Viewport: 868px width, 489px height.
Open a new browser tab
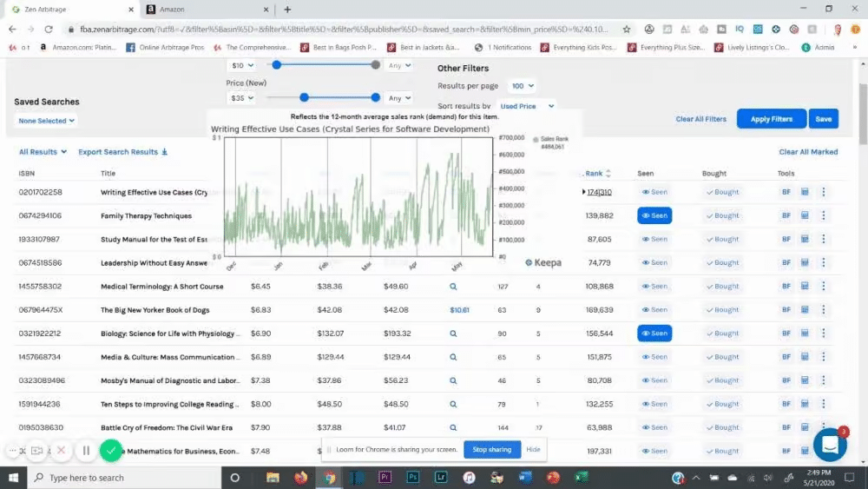click(x=287, y=10)
